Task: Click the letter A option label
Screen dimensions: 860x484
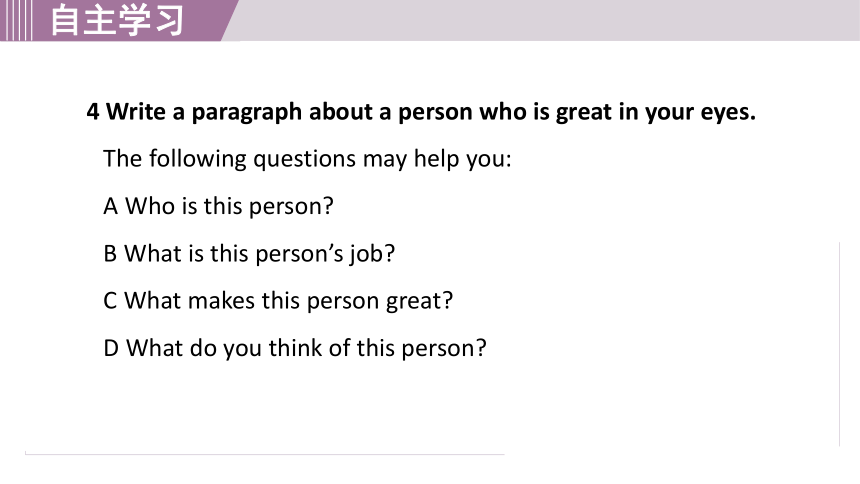Action: [x=110, y=206]
